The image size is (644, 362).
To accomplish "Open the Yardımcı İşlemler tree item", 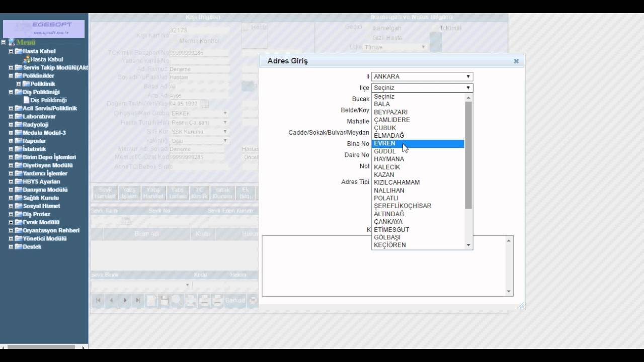I will point(45,173).
